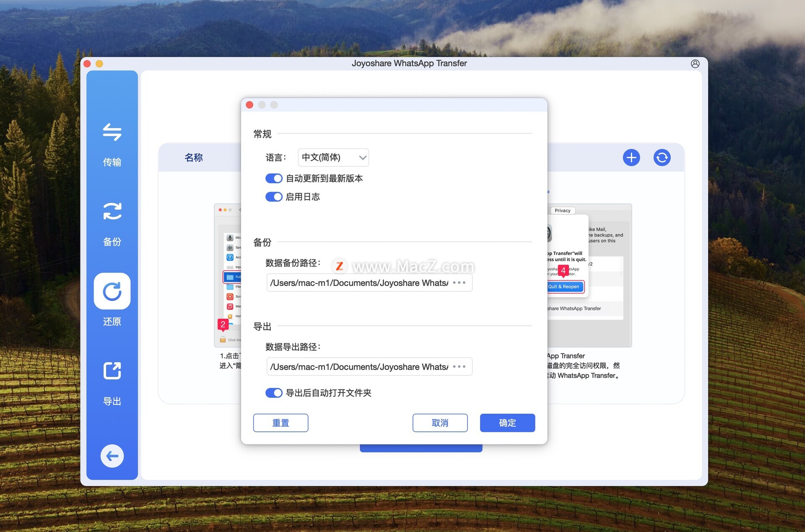Select the 还原 restore icon in the sidebar

(x=112, y=291)
